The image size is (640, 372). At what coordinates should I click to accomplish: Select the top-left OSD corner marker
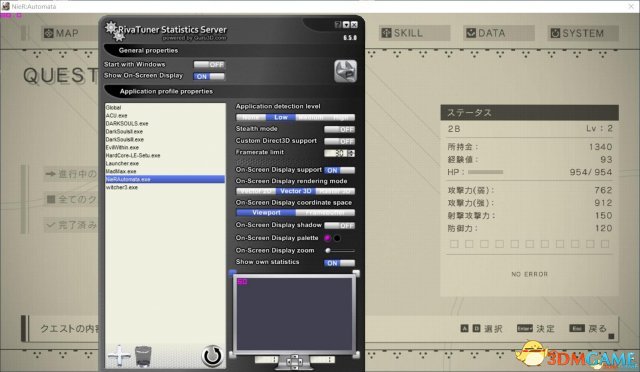[x=232, y=272]
